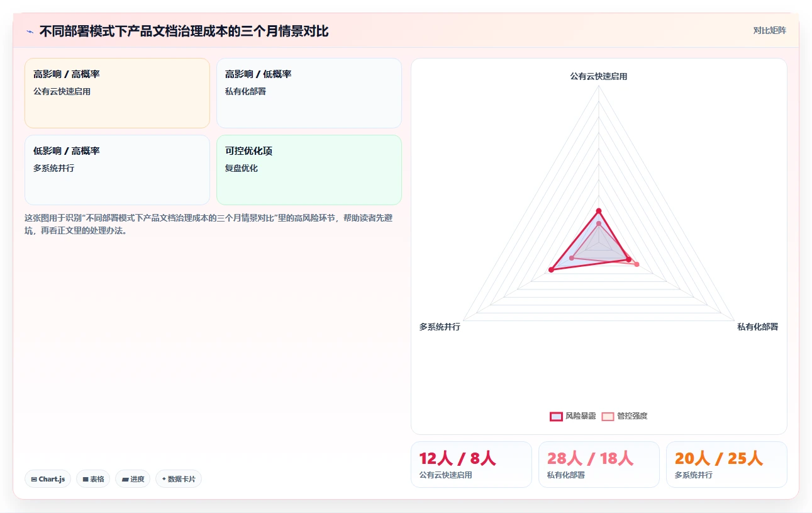Click the 私有化部署 caption under 28人 / 18人
The width and height of the screenshot is (812, 513).
click(x=566, y=475)
